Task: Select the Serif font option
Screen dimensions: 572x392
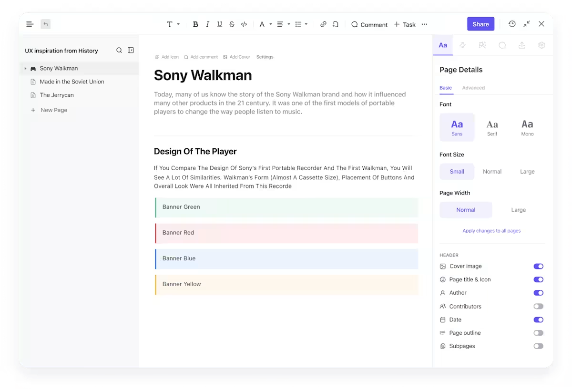Action: (492, 127)
